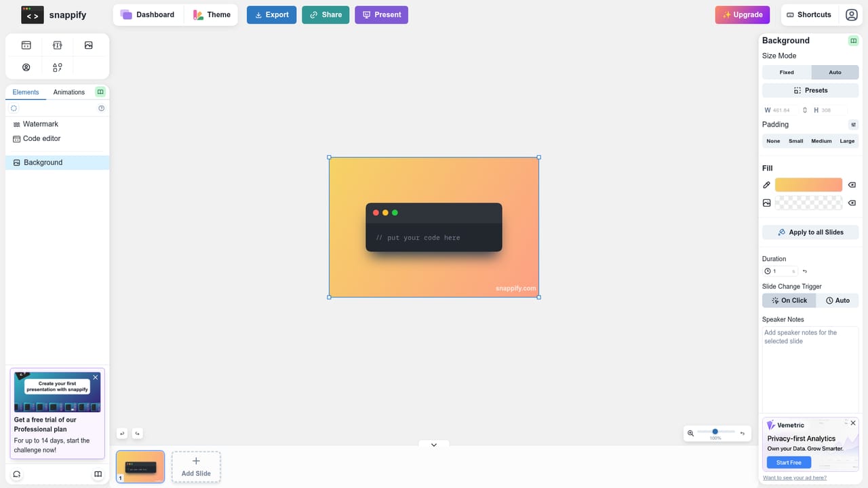
Task: Open the Theme menu
Action: (211, 15)
